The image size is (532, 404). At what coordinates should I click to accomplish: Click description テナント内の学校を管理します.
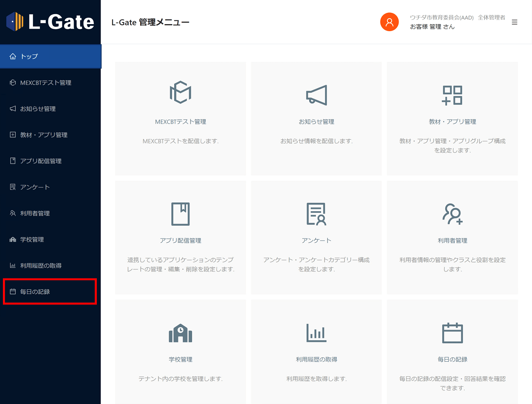(x=180, y=379)
